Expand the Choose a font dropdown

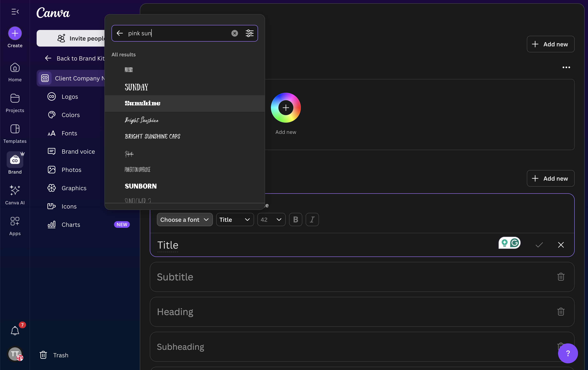click(x=185, y=220)
